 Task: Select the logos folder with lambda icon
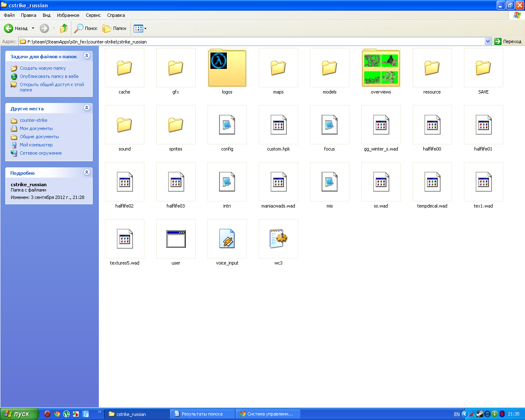click(x=227, y=68)
